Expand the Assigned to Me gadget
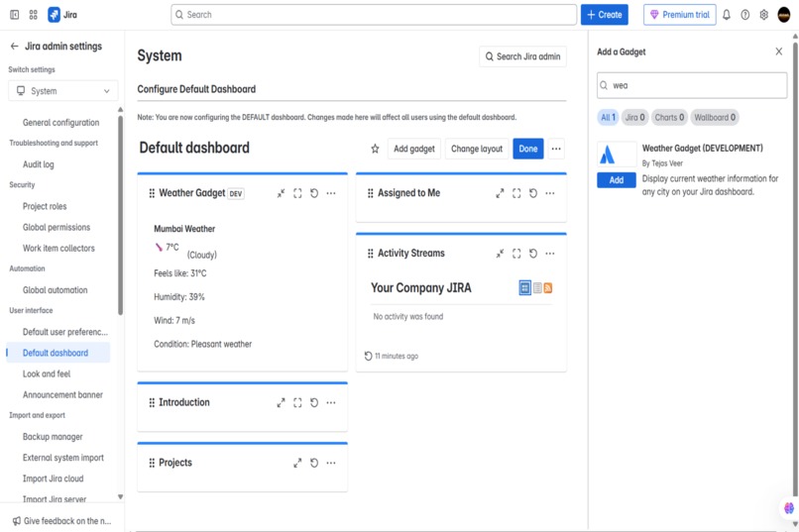Viewport: 799px width, 532px height. 500,193
